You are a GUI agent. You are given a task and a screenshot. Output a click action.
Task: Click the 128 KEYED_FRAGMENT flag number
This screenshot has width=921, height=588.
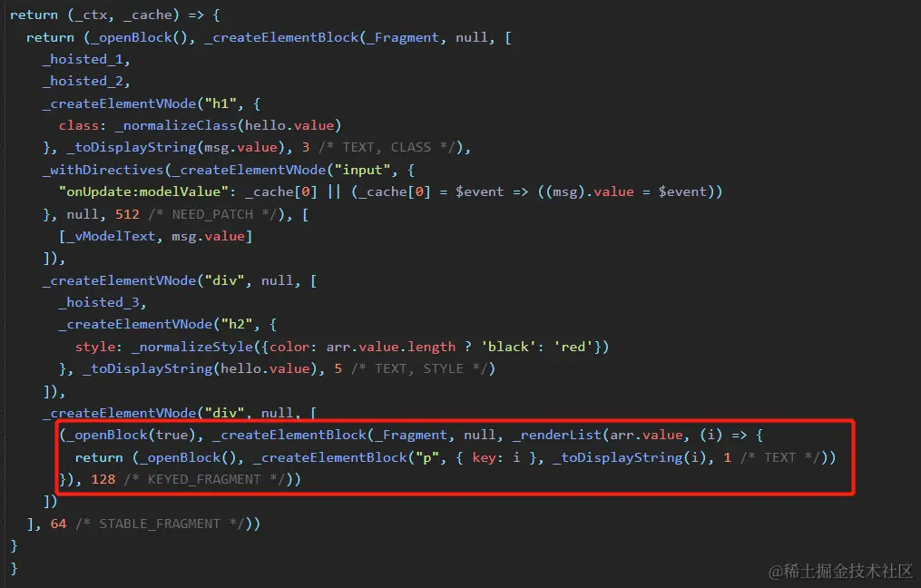tap(103, 479)
